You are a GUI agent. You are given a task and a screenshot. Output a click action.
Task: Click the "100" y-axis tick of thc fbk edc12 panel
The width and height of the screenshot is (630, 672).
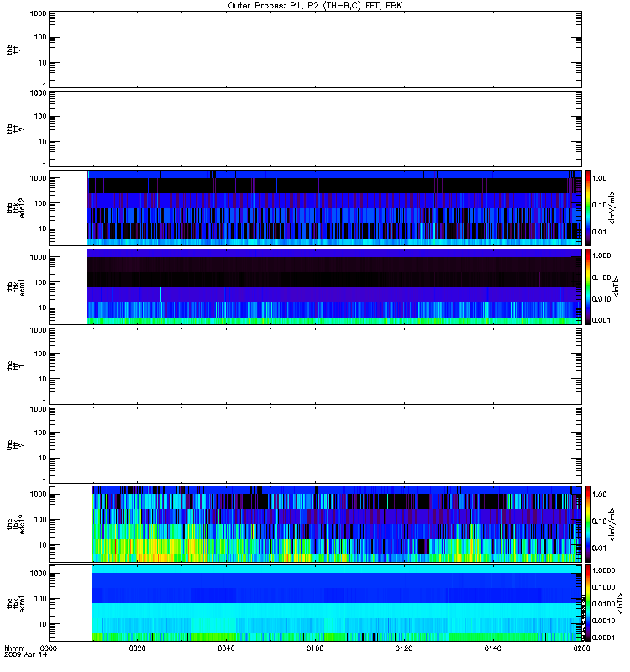pyautogui.click(x=40, y=519)
